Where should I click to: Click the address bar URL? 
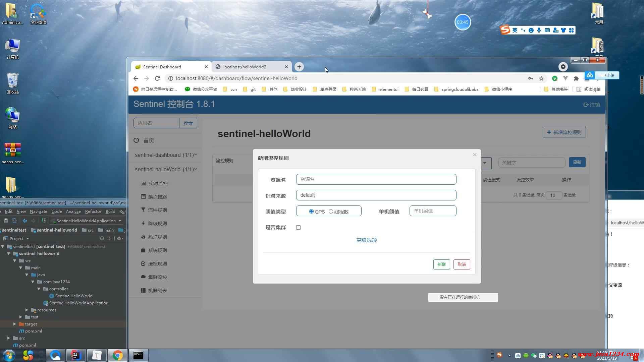236,78
